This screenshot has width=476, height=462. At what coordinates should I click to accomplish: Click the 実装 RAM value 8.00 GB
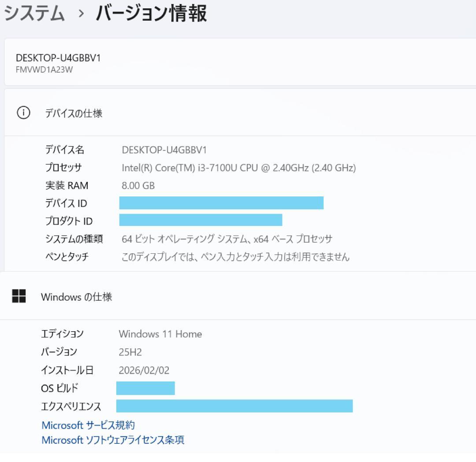(x=138, y=185)
